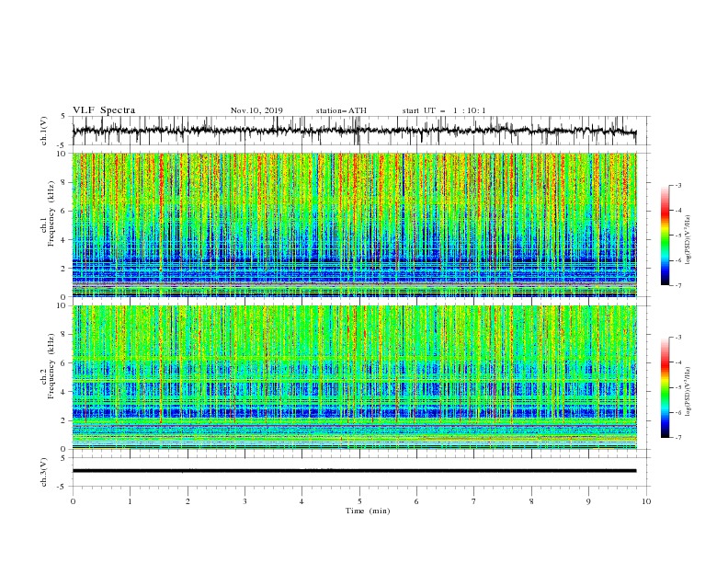Click the time axis tick label "3"
This screenshot has height=563, width=728.
pyautogui.click(x=245, y=501)
